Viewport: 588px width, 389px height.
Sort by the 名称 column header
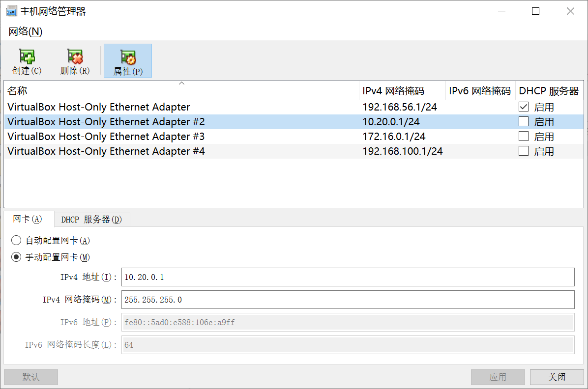[x=181, y=91]
